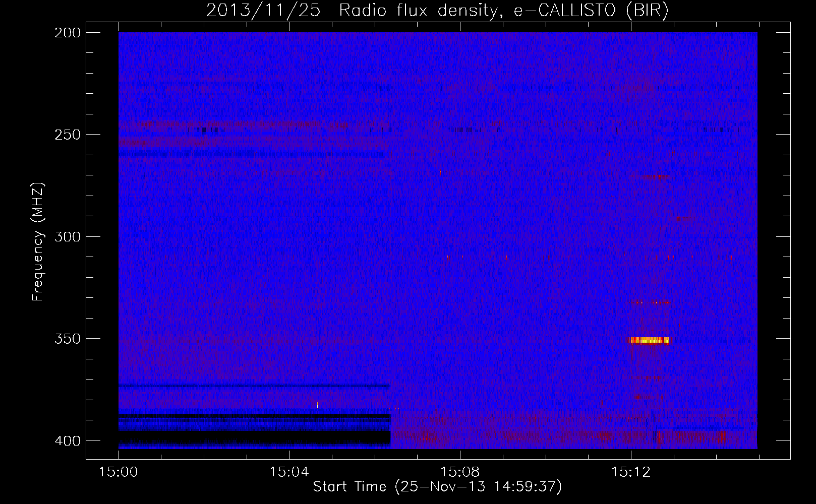Image resolution: width=816 pixels, height=504 pixels.
Task: Click the "200" frequency tick label
Action: 67,33
